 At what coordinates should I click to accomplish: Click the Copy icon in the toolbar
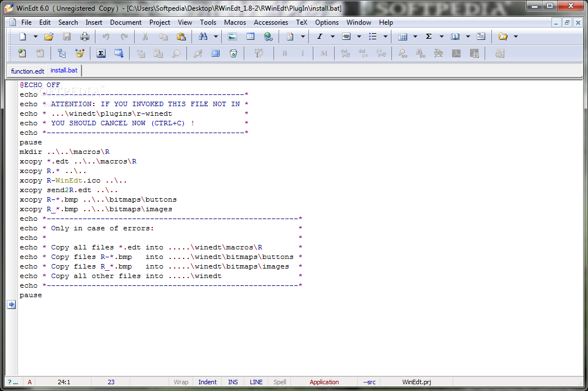click(163, 37)
